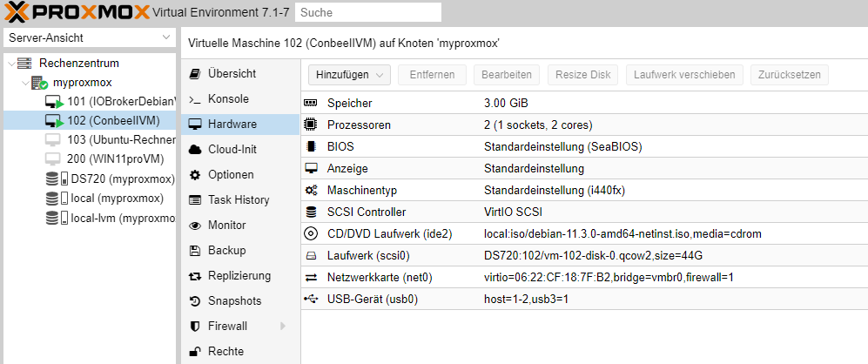Open the Hinzufügen dropdown button

point(349,75)
